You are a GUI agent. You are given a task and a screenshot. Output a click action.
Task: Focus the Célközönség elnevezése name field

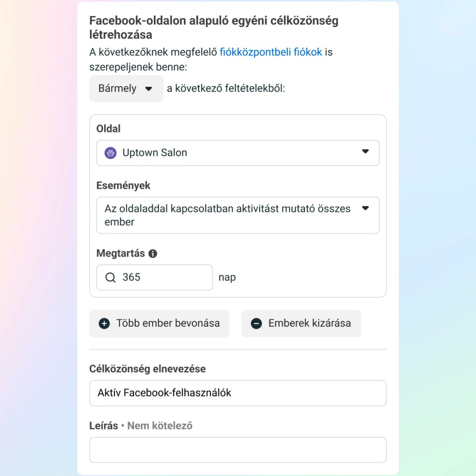pyautogui.click(x=238, y=393)
